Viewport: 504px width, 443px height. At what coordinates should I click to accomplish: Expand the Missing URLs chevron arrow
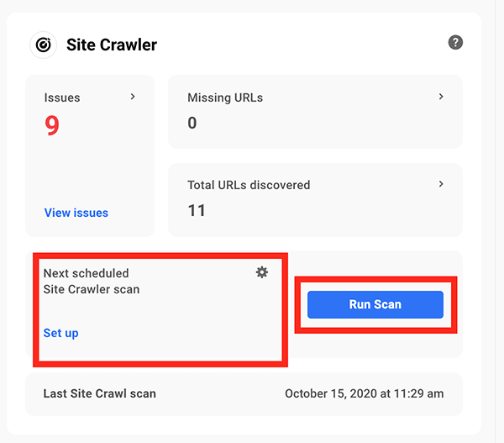(442, 97)
